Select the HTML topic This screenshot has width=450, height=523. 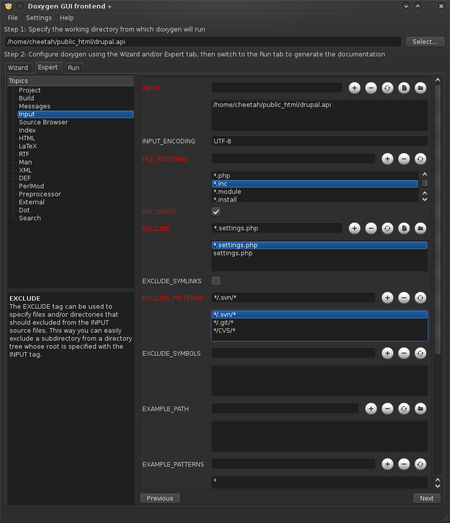coord(27,138)
